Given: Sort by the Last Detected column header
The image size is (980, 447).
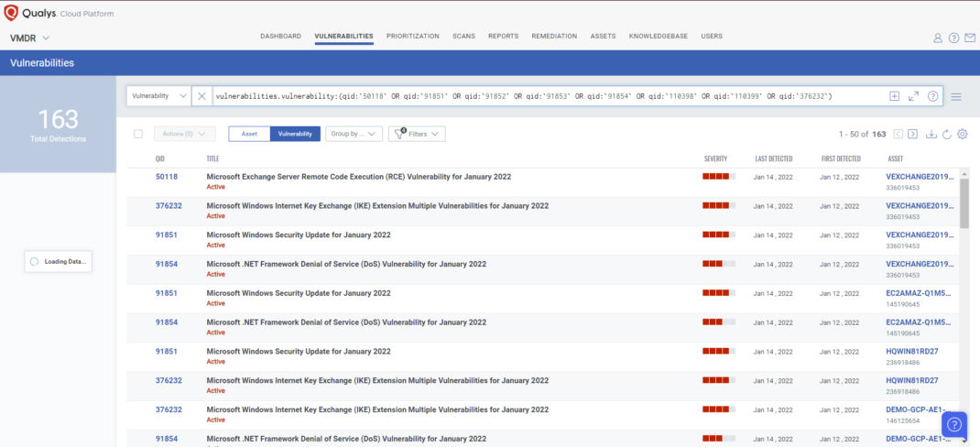Looking at the screenshot, I should pos(774,158).
